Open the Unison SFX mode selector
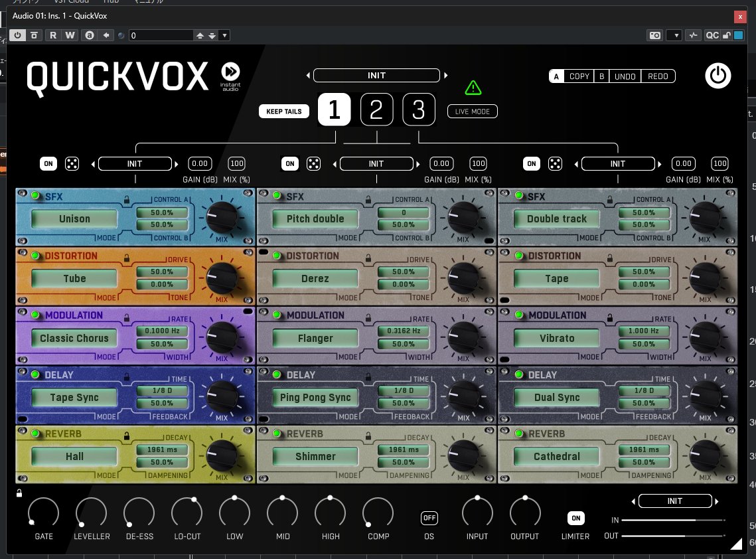Screen dimensions: 756x559 [x=74, y=218]
